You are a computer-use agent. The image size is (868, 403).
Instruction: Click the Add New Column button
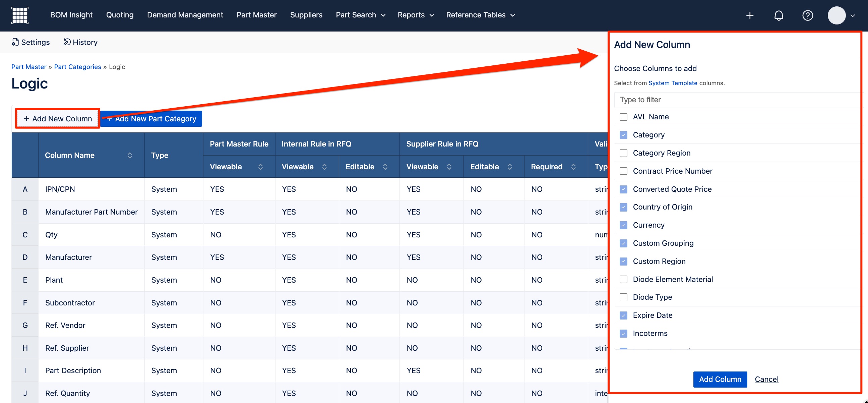tap(58, 119)
